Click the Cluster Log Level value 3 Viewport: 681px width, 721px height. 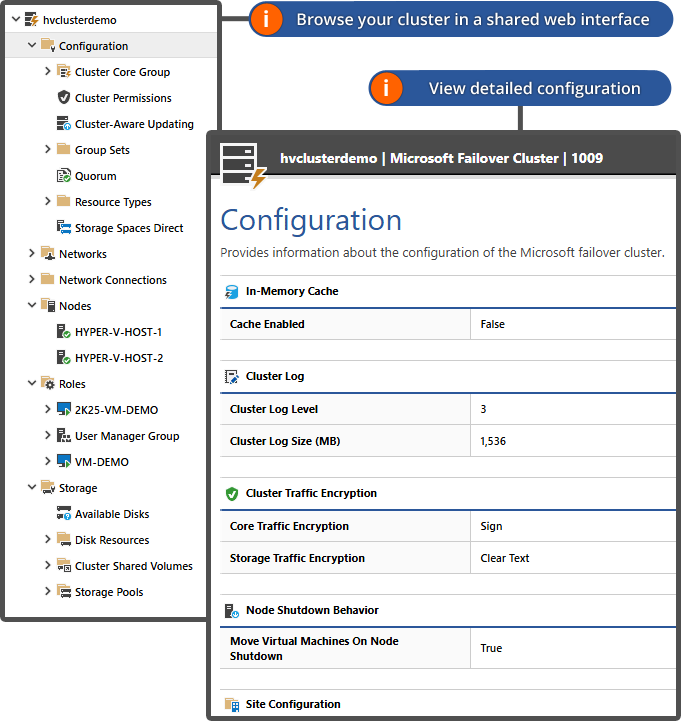[x=483, y=409]
